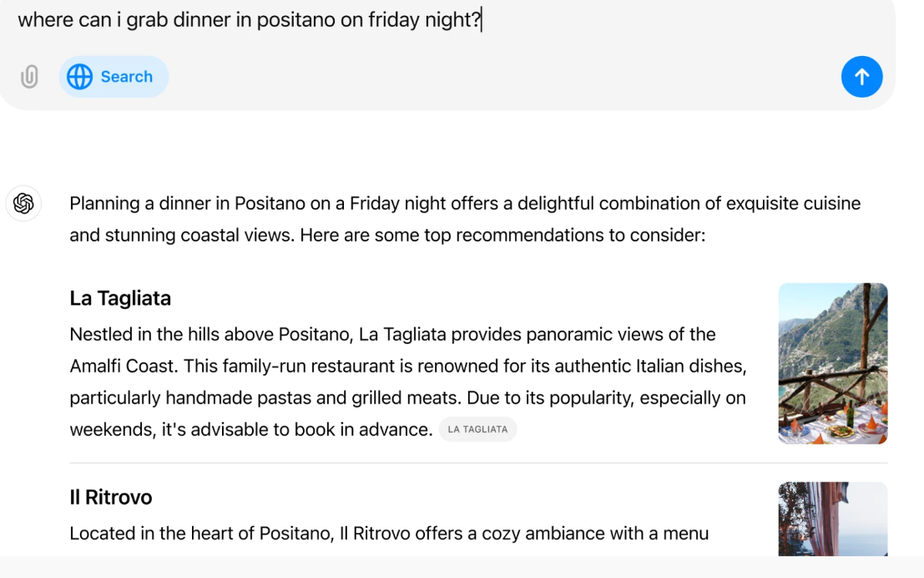
Task: Click the ChatGPT logo beside the response
Action: coord(23,204)
